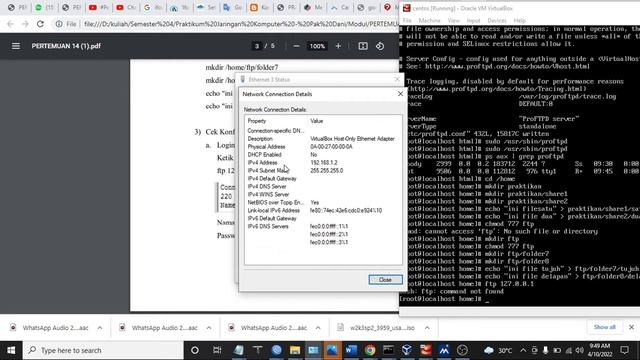Open the clock showing 9:49 AM
This screenshot has width=640, height=360.
(x=600, y=350)
